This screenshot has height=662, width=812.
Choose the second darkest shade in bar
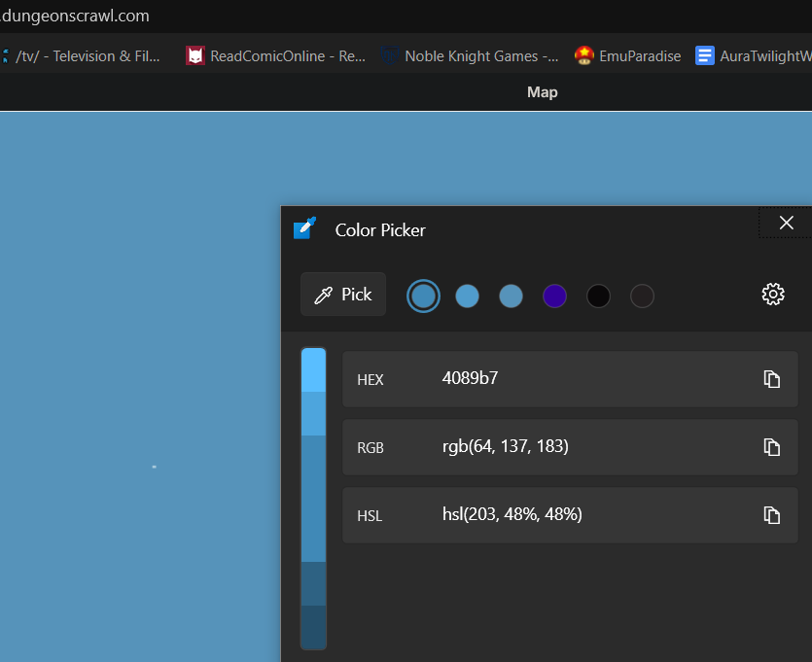[313, 583]
